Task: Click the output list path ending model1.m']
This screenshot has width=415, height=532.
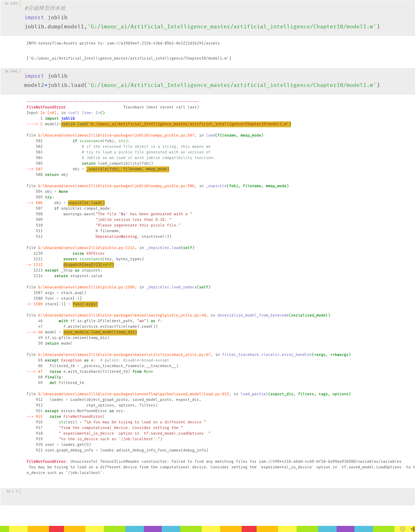Action: tap(129, 58)
